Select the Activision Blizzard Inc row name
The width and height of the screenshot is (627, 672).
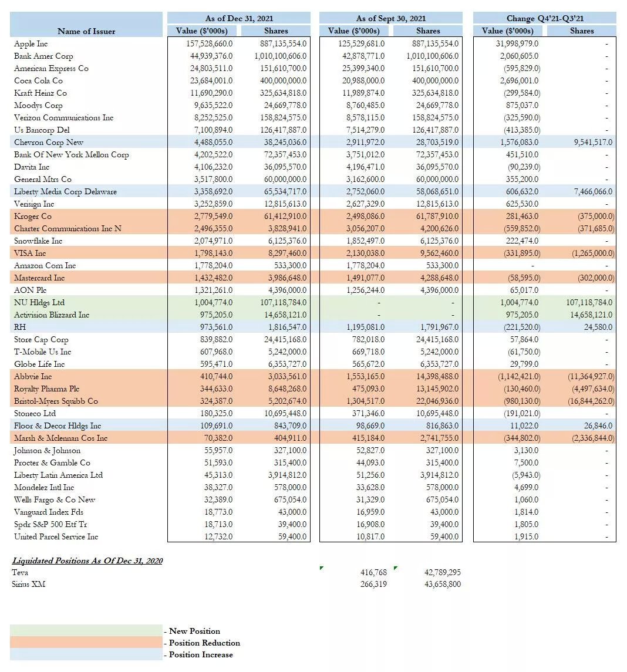click(52, 315)
